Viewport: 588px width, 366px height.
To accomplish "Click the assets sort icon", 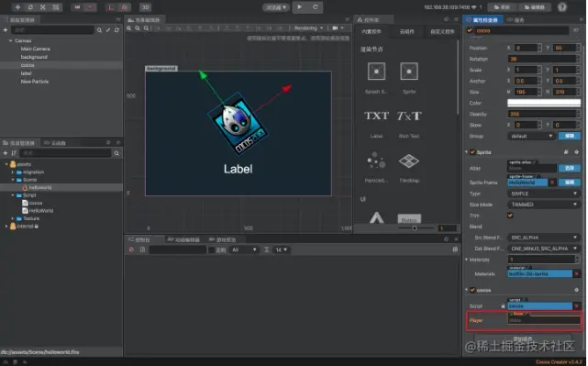I will pyautogui.click(x=14, y=153).
